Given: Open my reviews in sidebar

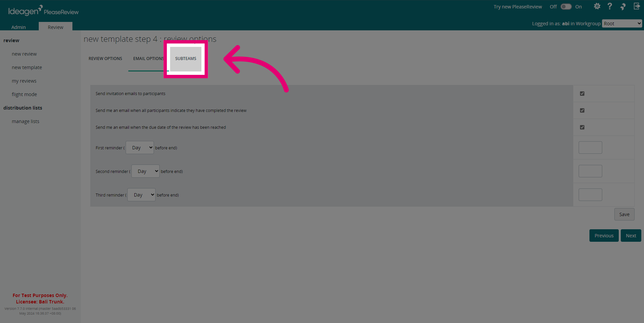Looking at the screenshot, I should tap(24, 81).
